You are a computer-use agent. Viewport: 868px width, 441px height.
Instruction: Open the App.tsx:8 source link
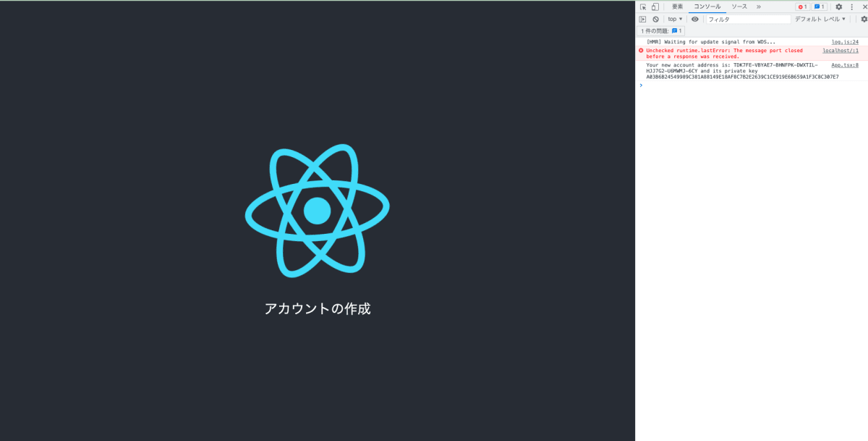(845, 65)
